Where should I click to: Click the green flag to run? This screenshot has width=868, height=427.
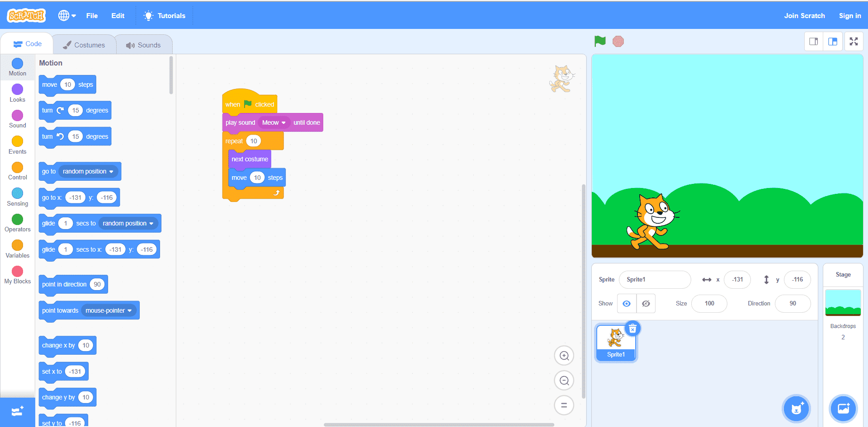click(x=600, y=42)
